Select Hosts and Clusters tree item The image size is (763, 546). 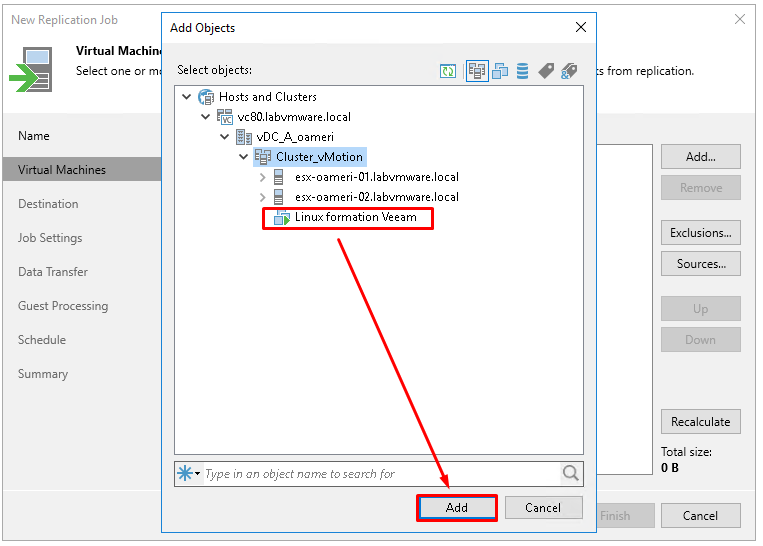tap(268, 97)
